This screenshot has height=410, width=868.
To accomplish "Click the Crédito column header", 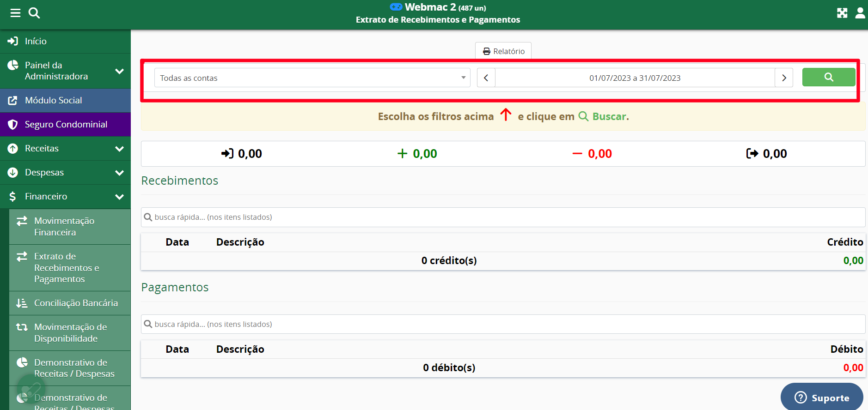I will (x=845, y=242).
